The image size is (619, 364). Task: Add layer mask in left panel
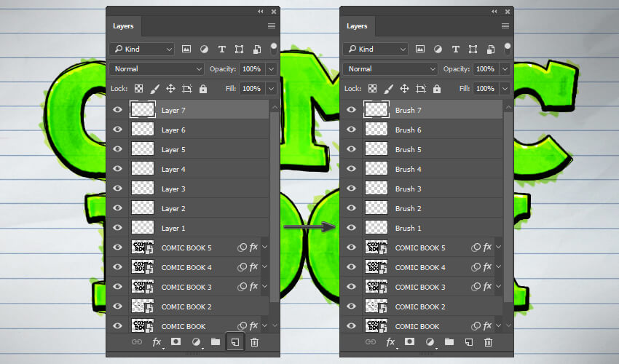176,341
